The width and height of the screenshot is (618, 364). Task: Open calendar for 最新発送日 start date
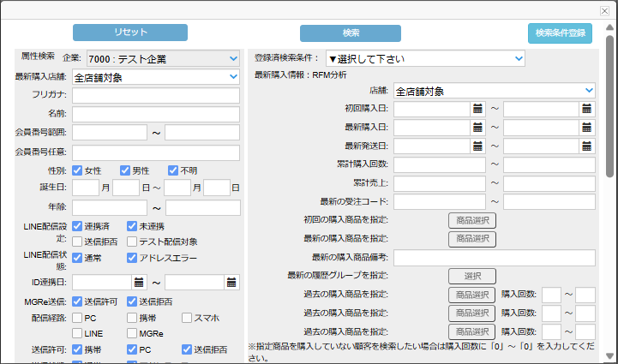(478, 146)
